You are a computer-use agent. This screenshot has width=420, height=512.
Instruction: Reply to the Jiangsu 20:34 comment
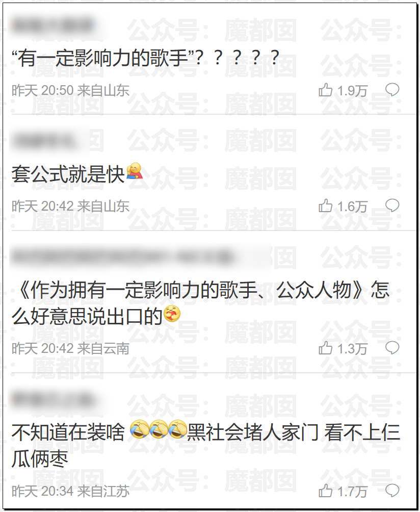(392, 491)
